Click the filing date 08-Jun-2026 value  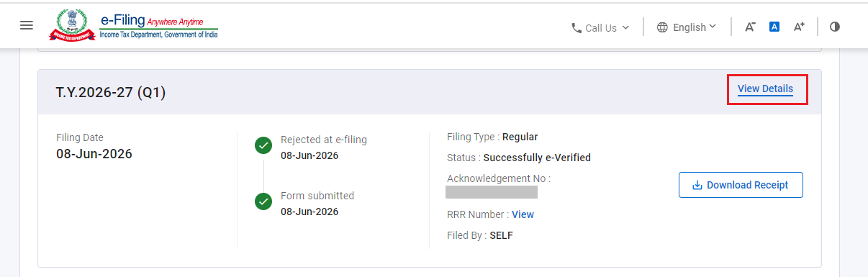click(94, 154)
